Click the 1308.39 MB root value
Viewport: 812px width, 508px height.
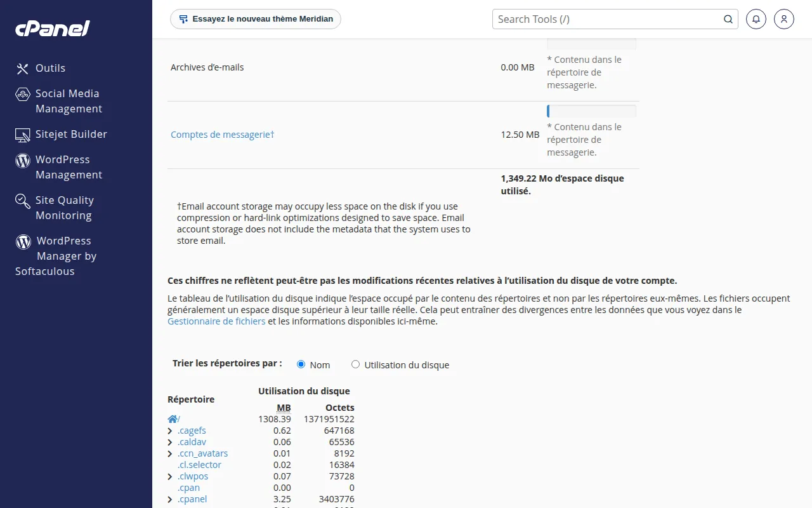pyautogui.click(x=275, y=419)
